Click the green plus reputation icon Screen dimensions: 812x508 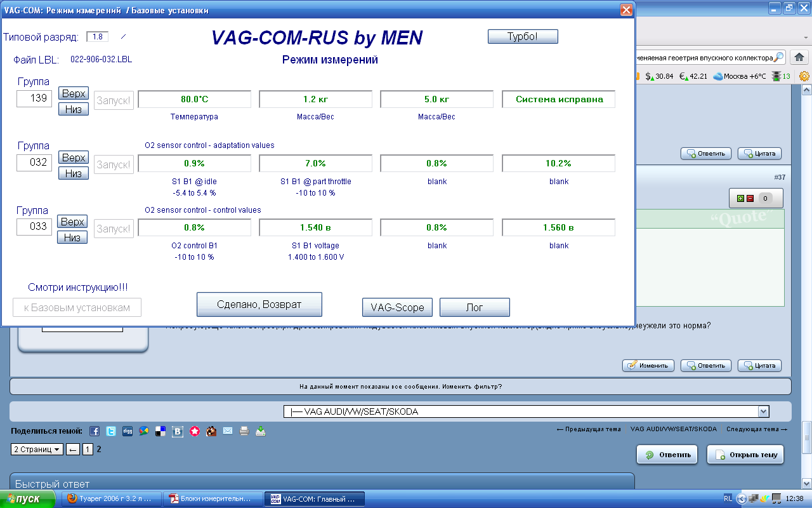(740, 198)
